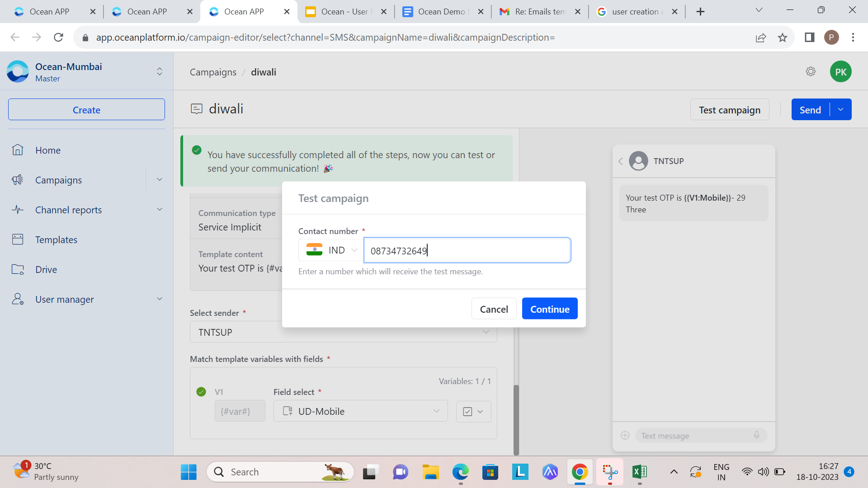Click the Campaigns breadcrumb link
868x488 pixels.
[213, 72]
